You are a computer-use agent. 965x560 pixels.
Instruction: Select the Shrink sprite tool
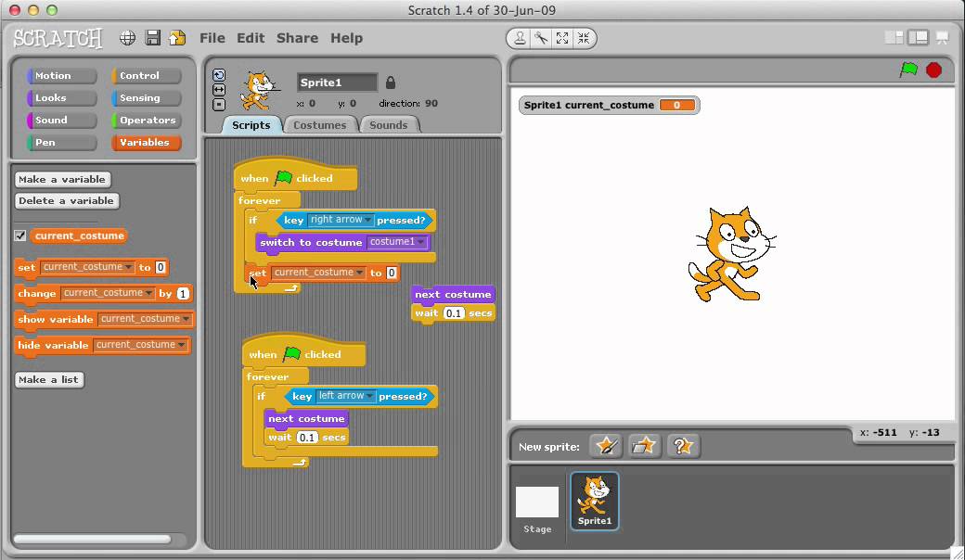tap(584, 38)
